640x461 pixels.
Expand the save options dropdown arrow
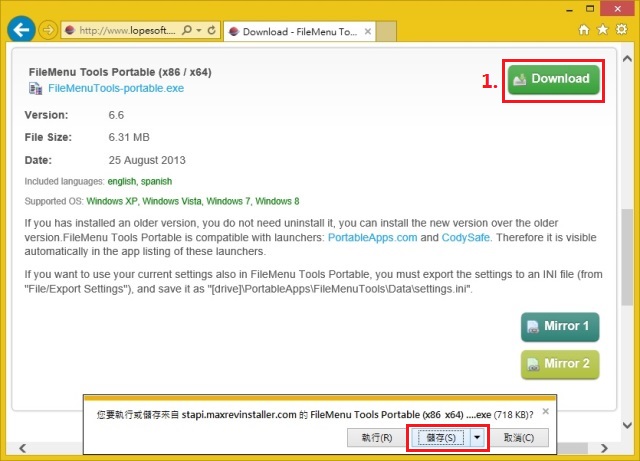(x=478, y=437)
